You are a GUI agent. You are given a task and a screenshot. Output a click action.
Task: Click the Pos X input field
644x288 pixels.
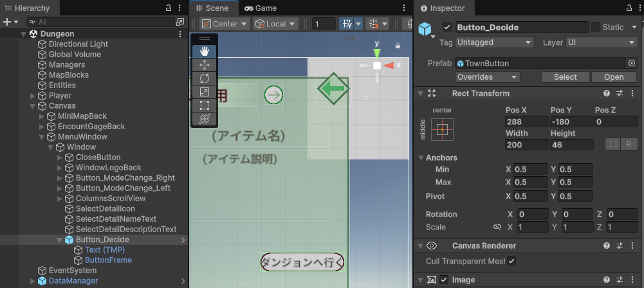(526, 122)
